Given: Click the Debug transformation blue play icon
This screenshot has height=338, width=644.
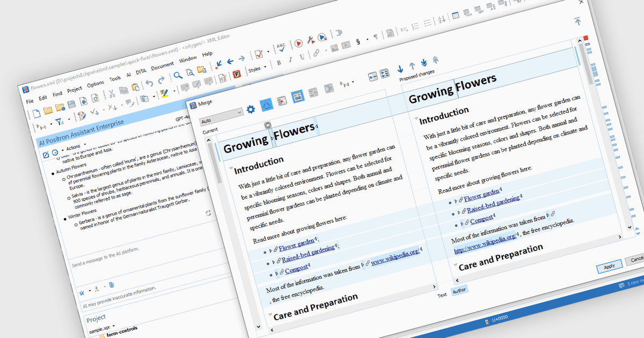Looking at the screenshot, I should coord(321,36).
